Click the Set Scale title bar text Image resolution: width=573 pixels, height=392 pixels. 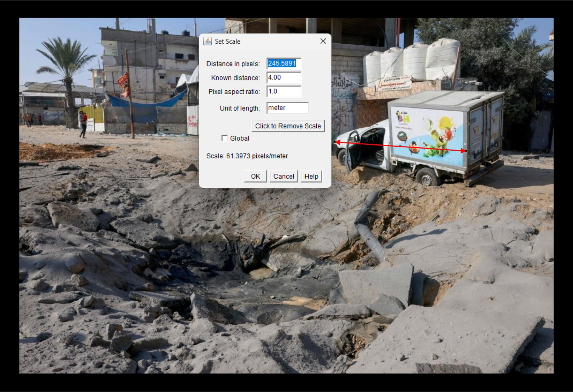[x=227, y=41]
